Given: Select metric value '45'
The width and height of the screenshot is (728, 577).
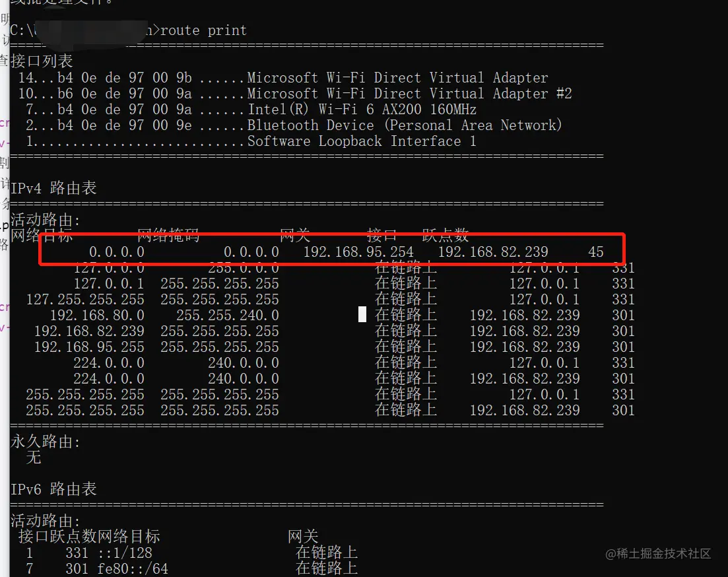Looking at the screenshot, I should pos(596,252).
